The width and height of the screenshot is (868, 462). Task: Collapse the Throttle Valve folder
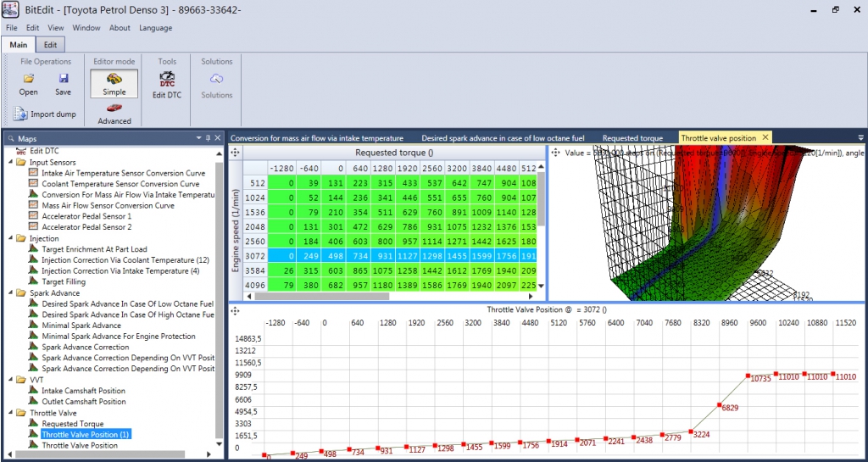pyautogui.click(x=11, y=413)
